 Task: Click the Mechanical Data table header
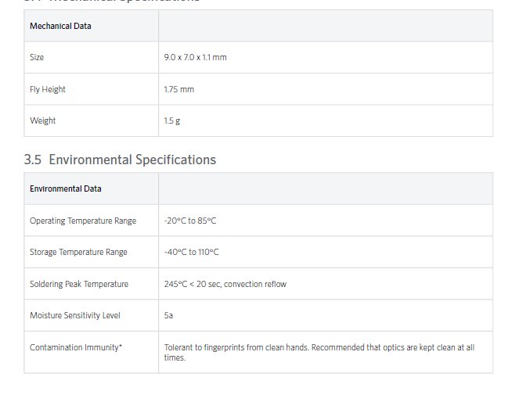coord(60,27)
